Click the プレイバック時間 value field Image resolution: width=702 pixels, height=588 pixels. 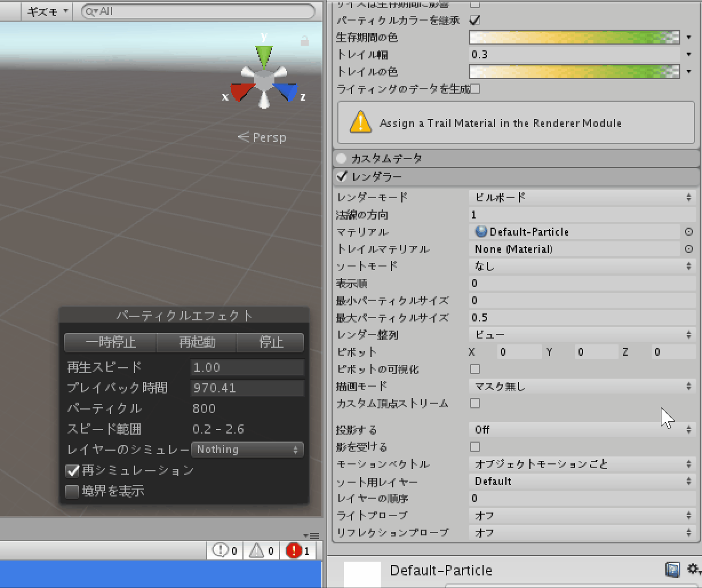[247, 388]
